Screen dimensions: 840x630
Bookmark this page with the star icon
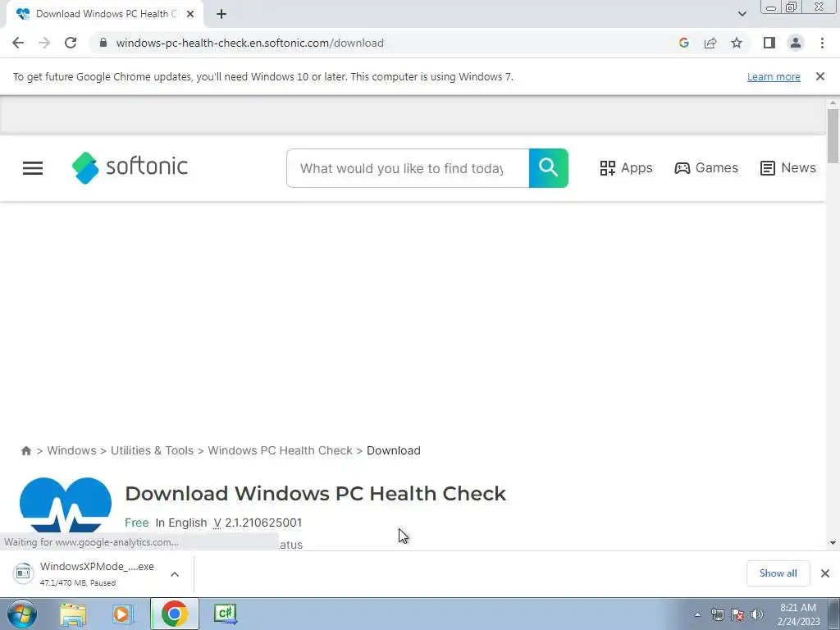point(737,43)
